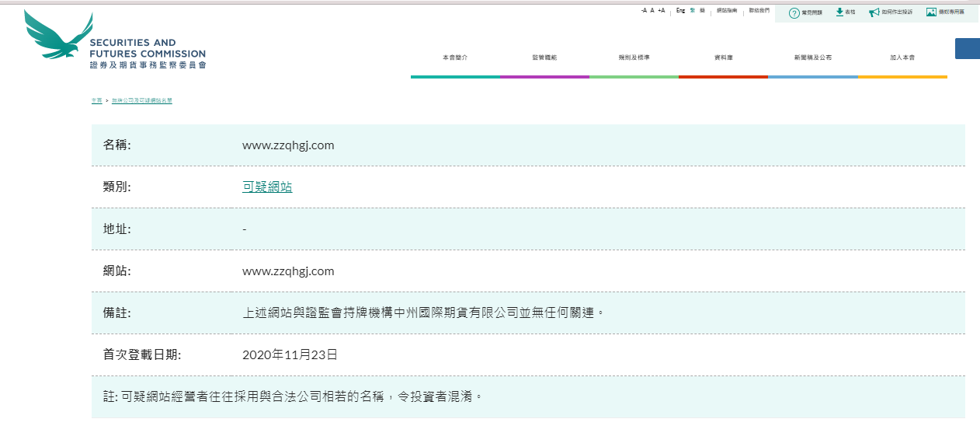Switch language to Eng
This screenshot has width=980, height=440.
point(680,11)
